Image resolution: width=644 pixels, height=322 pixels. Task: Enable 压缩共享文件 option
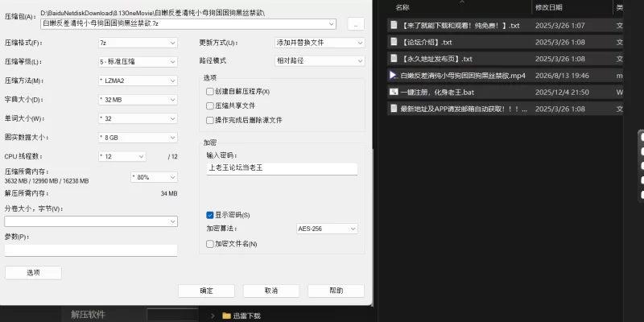[x=210, y=106]
